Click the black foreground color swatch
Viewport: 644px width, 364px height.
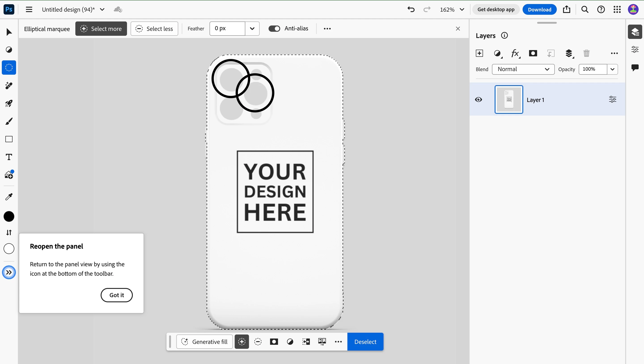pos(9,216)
